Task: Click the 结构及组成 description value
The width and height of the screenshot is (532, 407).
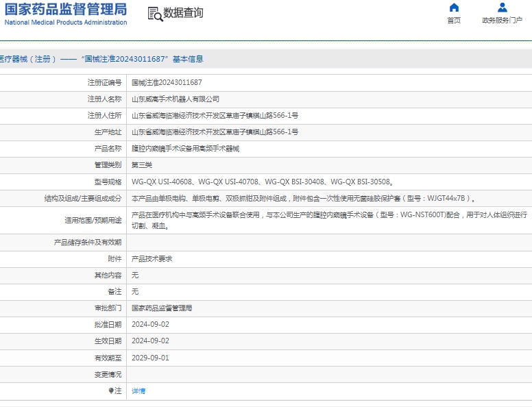Action: [303, 199]
